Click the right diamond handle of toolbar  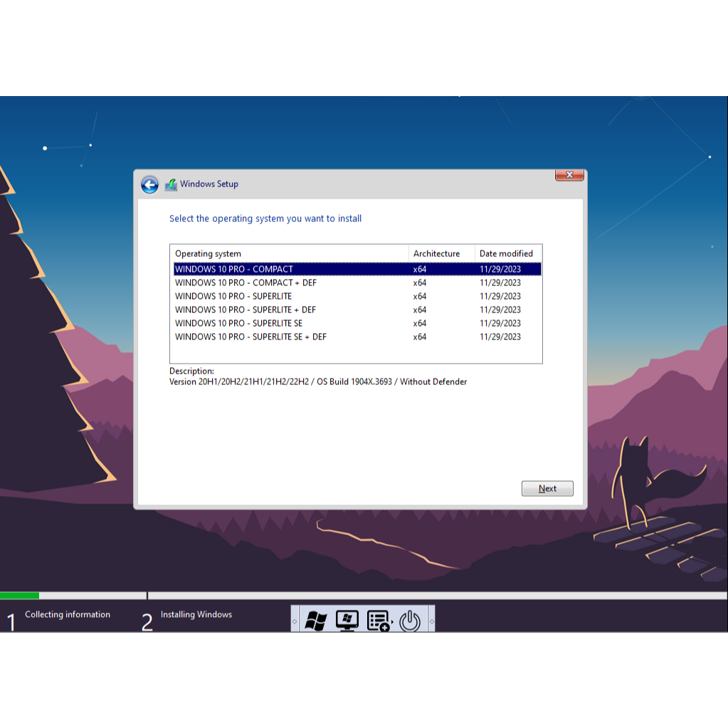click(x=432, y=621)
